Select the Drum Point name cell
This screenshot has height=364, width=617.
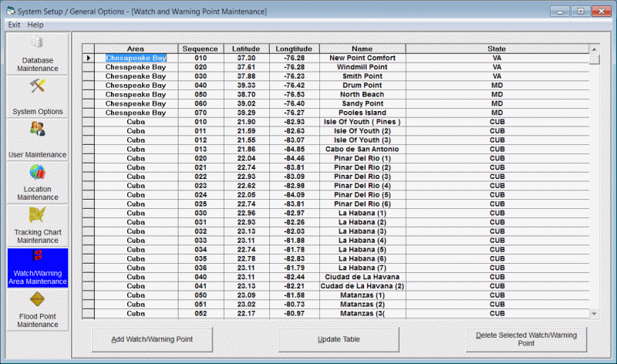tap(362, 86)
